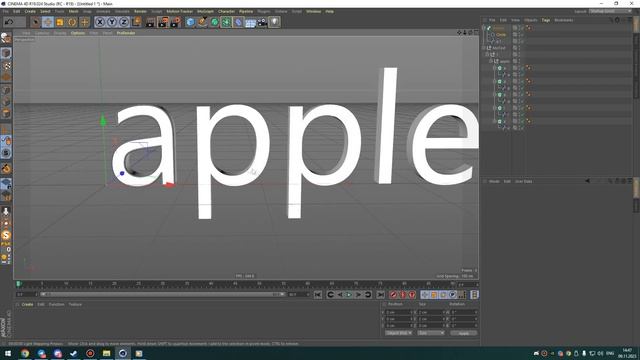Click the red Record Active Objects button
The width and height of the screenshot is (640, 360).
(x=393, y=295)
